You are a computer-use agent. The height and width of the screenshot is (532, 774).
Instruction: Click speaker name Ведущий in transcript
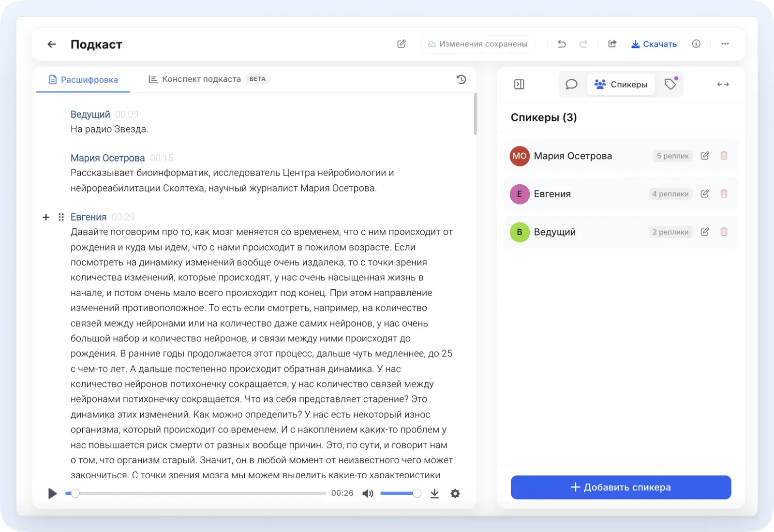click(90, 115)
